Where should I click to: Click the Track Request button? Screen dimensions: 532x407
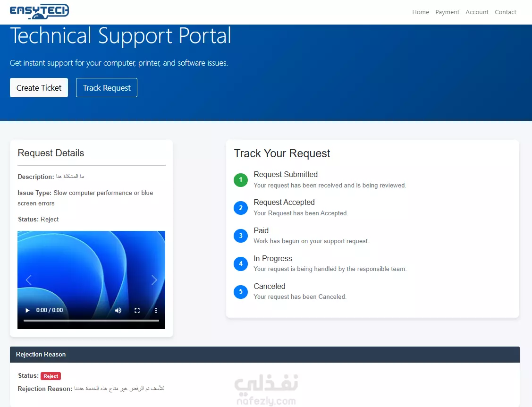tap(107, 87)
